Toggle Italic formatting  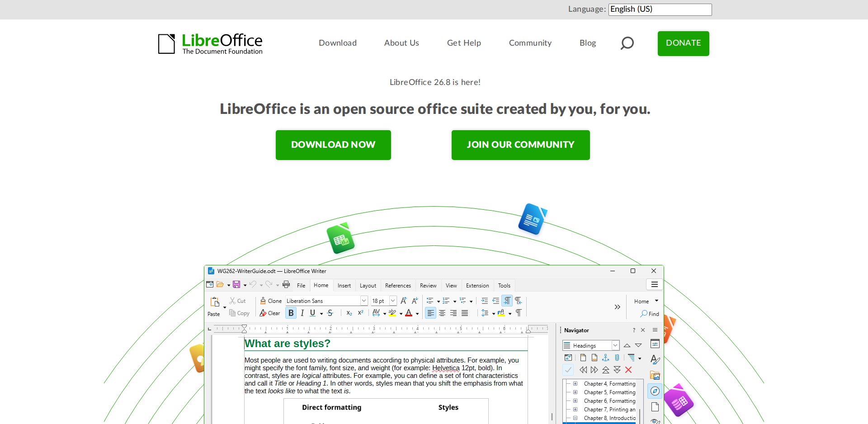pos(302,313)
